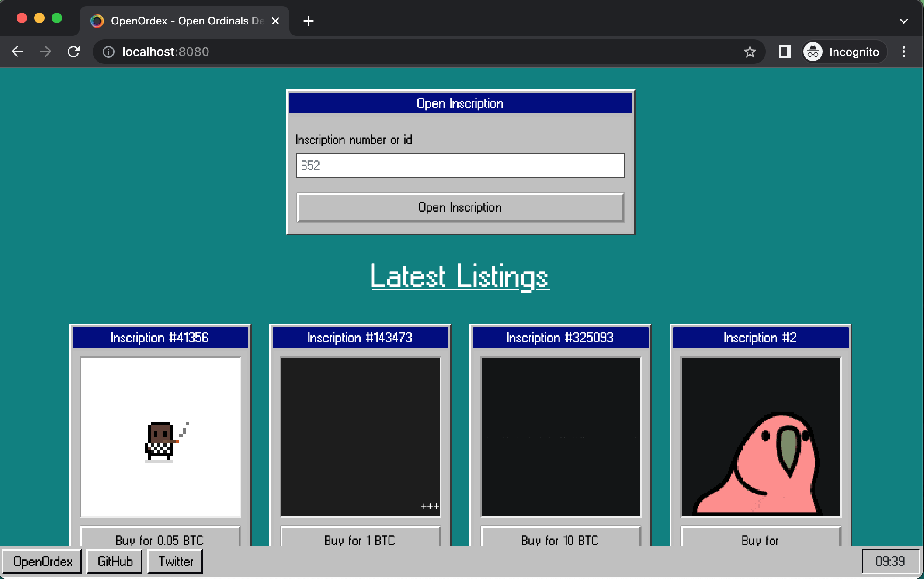The width and height of the screenshot is (924, 579).
Task: Click the inscription number input field
Action: click(460, 165)
